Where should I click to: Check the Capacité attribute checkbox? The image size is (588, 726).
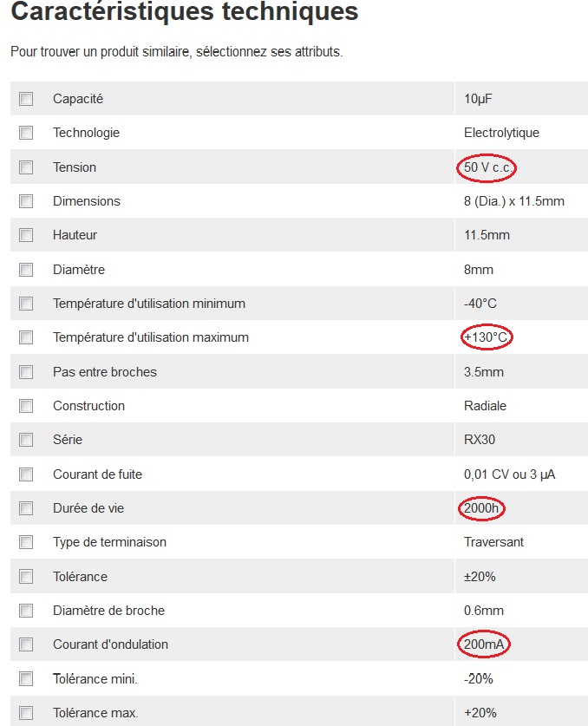[26, 99]
